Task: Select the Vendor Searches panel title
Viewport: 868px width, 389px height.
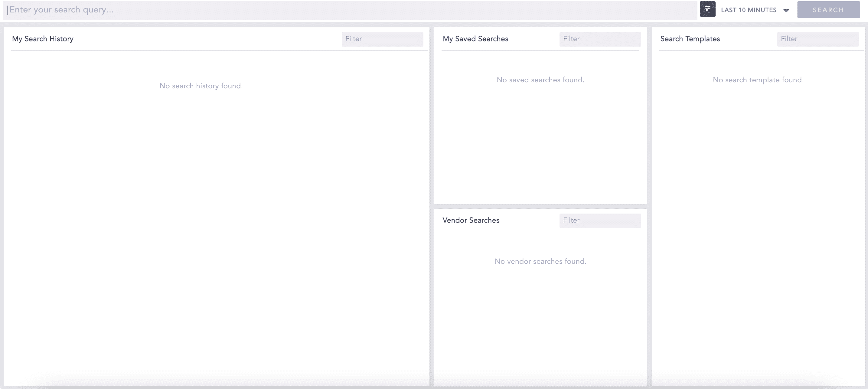Action: click(471, 220)
